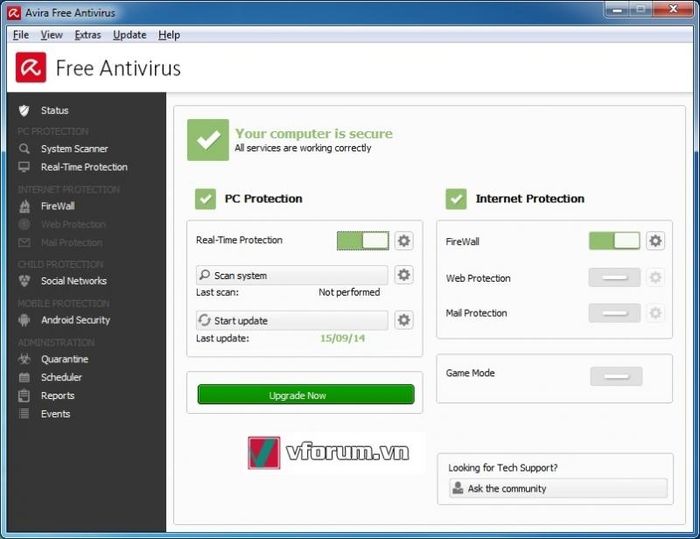Click the Events list icon

pos(24,414)
